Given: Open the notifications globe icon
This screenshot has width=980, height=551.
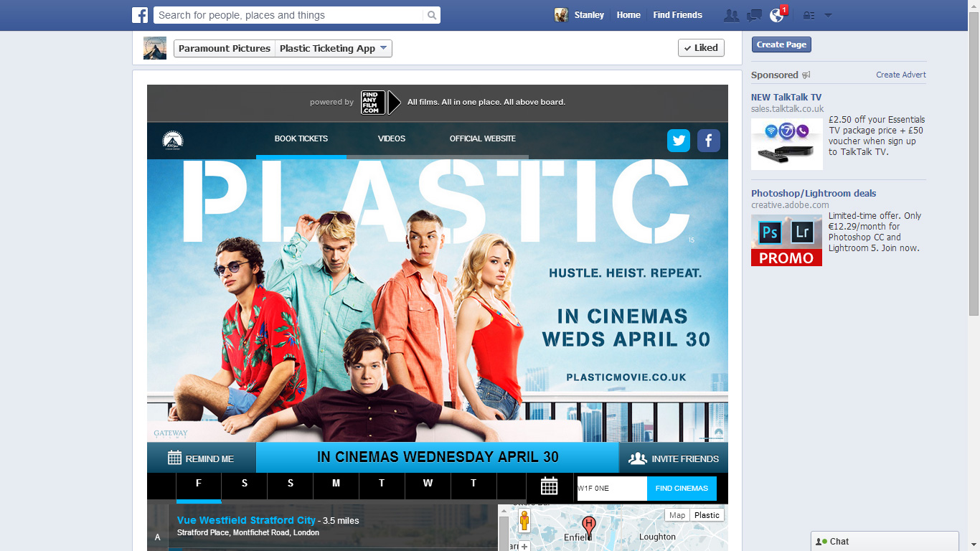Looking at the screenshot, I should pyautogui.click(x=776, y=15).
